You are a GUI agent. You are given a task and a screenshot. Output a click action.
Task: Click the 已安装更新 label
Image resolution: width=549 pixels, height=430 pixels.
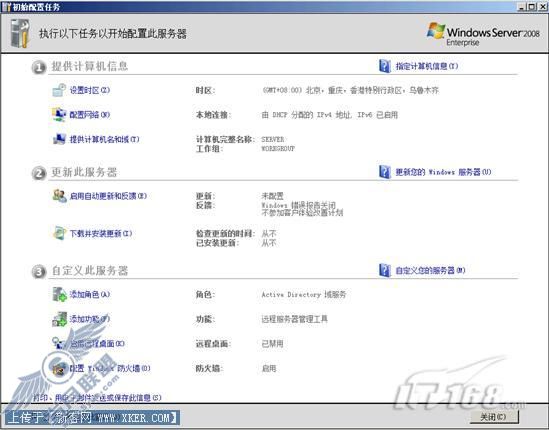[217, 243]
